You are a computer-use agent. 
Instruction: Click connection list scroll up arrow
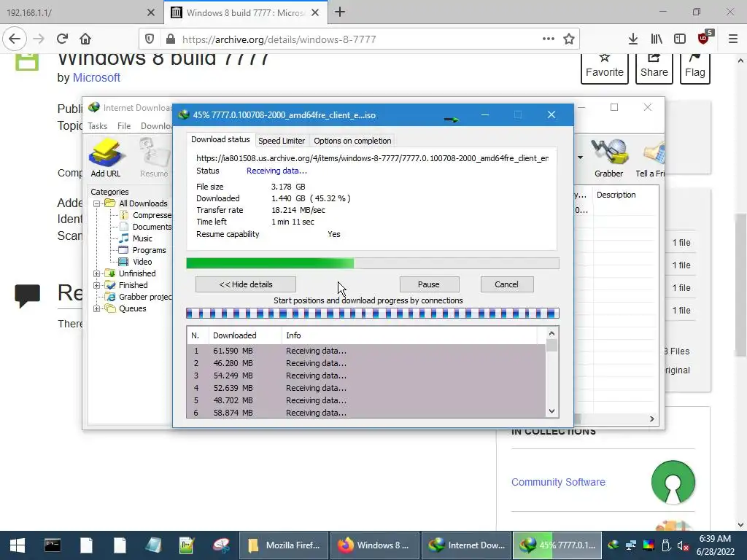coord(551,333)
